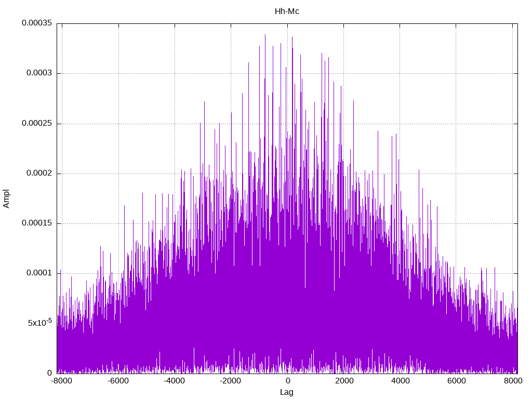Click the -4000 x-axis tick label
The image size is (532, 399).
click(174, 381)
